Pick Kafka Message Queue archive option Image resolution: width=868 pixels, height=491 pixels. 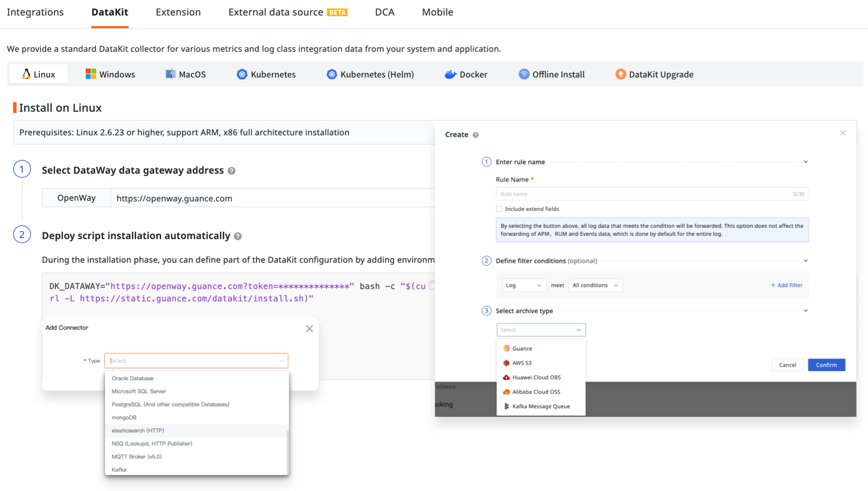[541, 407]
